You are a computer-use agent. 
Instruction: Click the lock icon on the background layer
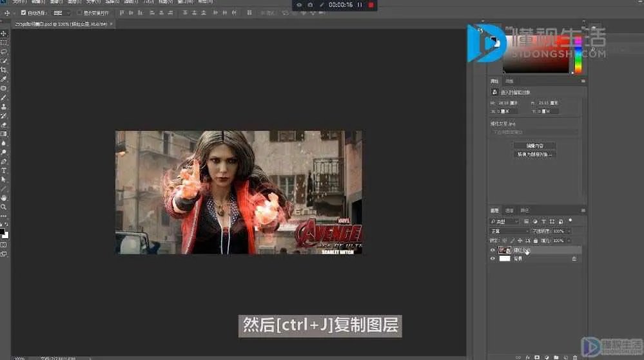pos(574,258)
